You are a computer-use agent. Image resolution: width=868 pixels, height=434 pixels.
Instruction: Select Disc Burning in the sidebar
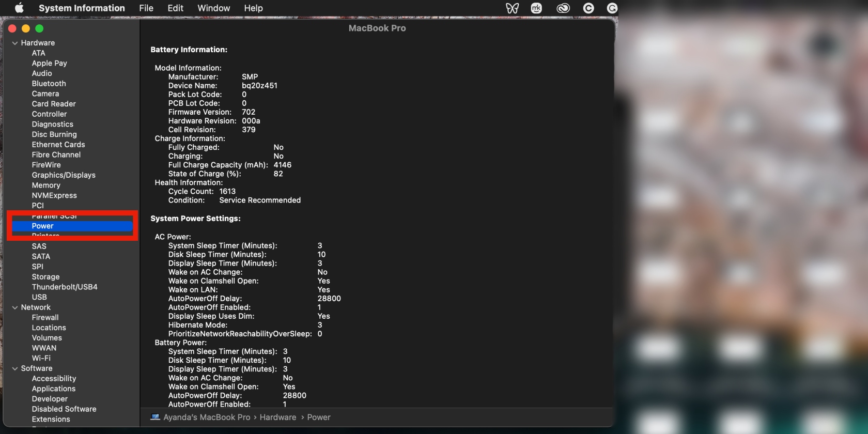(x=54, y=134)
